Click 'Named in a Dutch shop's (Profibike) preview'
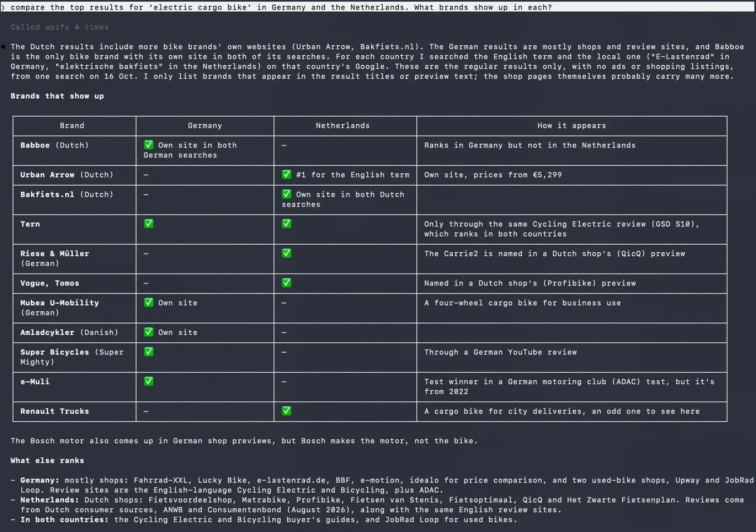This screenshot has width=756, height=532. [x=530, y=283]
